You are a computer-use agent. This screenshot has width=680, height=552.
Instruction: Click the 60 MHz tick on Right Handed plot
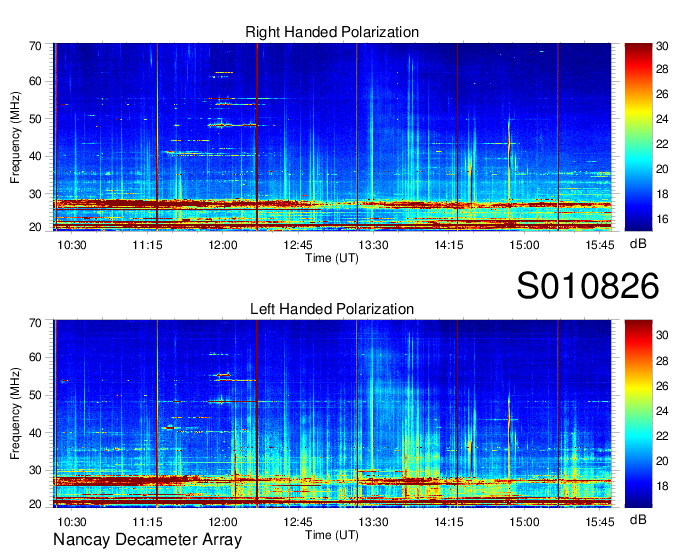tap(35, 81)
